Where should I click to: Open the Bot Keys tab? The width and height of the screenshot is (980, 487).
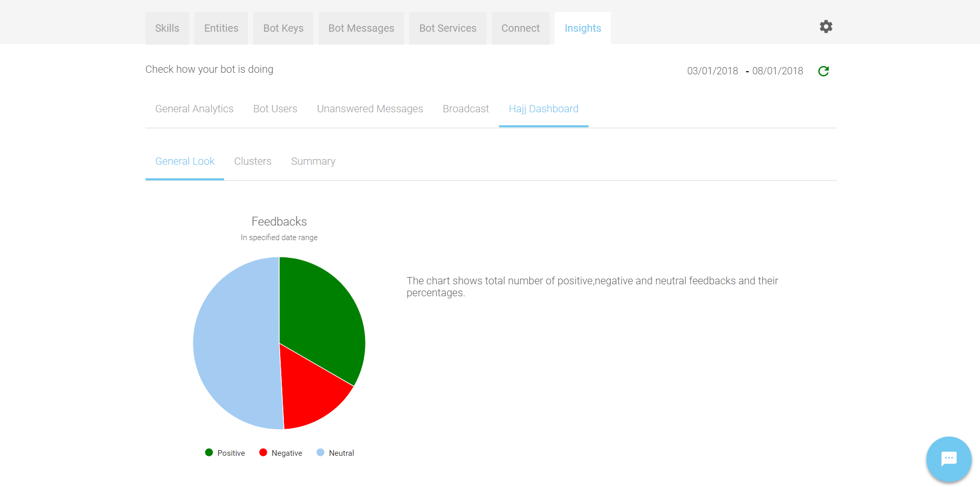pos(283,28)
